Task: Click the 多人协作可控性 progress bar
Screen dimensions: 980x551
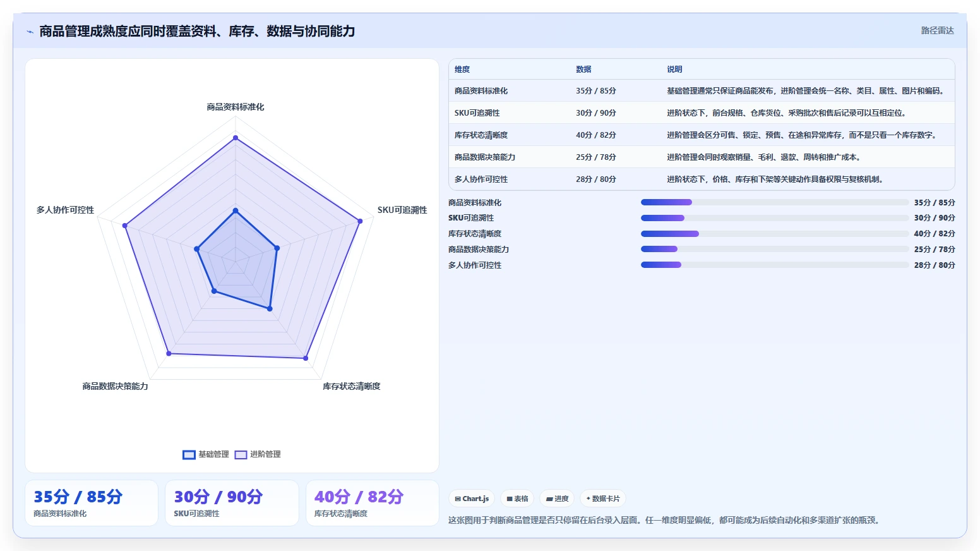Action: tap(775, 265)
